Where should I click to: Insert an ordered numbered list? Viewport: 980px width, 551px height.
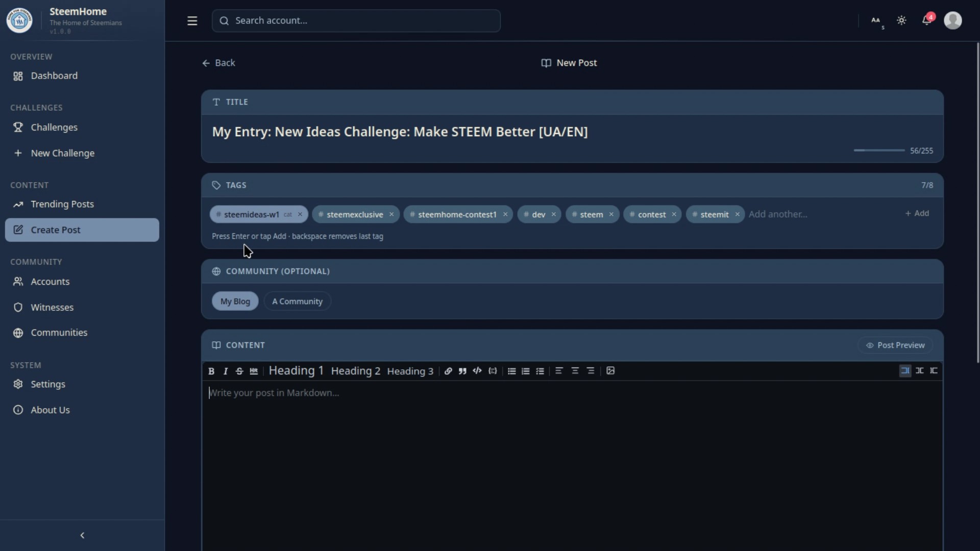coord(526,371)
